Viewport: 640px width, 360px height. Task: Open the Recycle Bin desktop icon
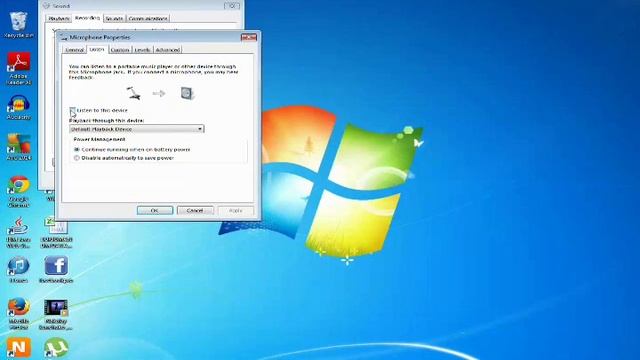[x=19, y=24]
